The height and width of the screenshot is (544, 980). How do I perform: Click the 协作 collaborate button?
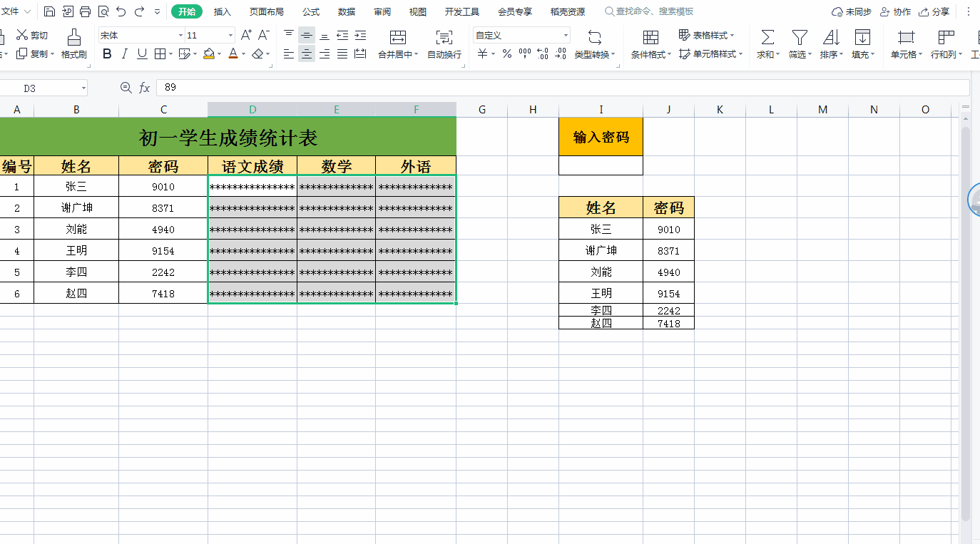coord(896,11)
